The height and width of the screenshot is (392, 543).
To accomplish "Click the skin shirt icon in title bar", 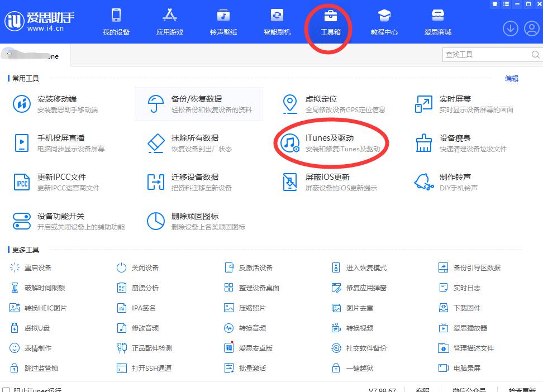I will [495, 4].
